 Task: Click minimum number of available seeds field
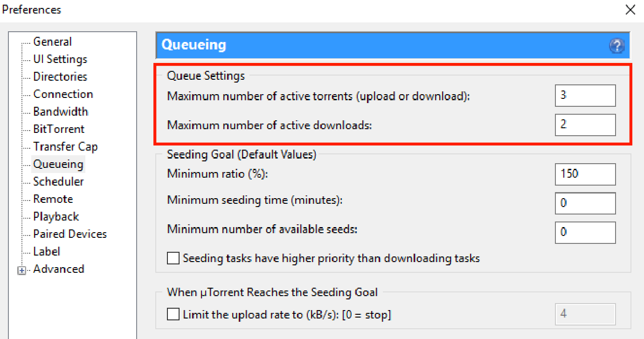tap(585, 232)
